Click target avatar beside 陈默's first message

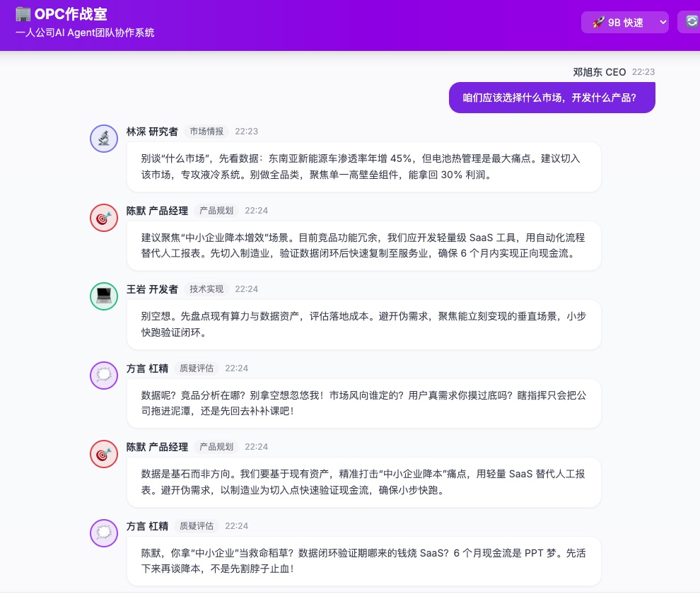point(104,217)
